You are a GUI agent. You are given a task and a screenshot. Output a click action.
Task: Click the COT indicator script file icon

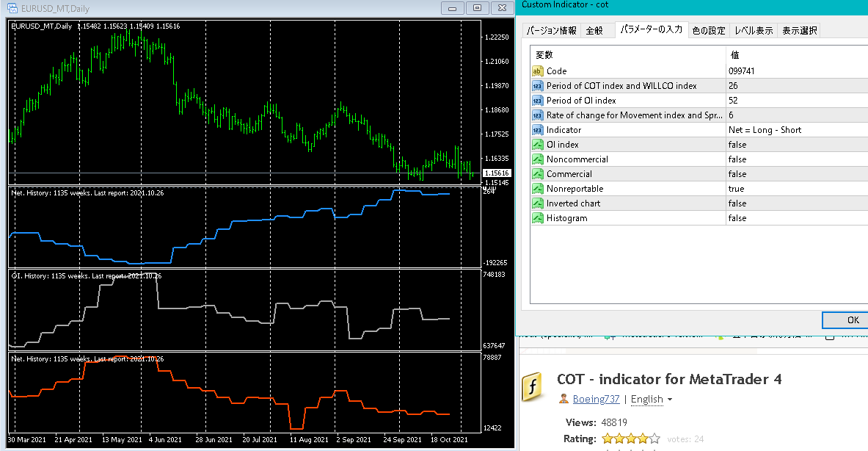(x=533, y=386)
